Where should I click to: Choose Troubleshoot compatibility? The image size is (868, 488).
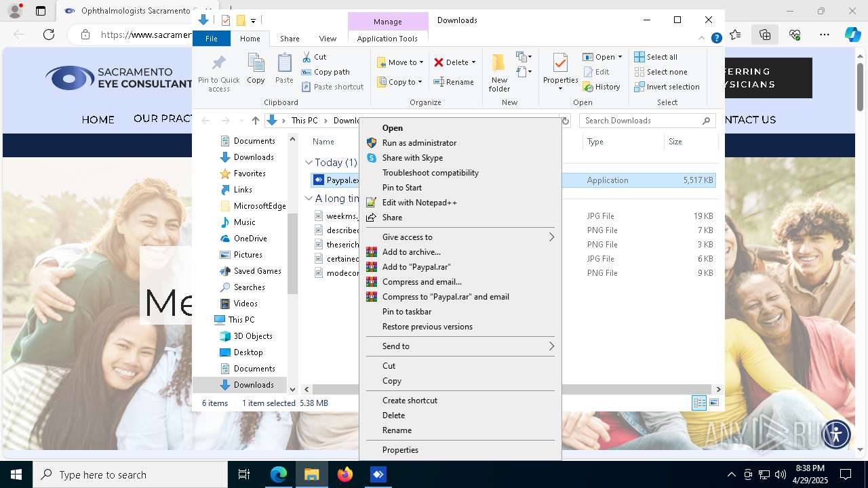coord(460,173)
